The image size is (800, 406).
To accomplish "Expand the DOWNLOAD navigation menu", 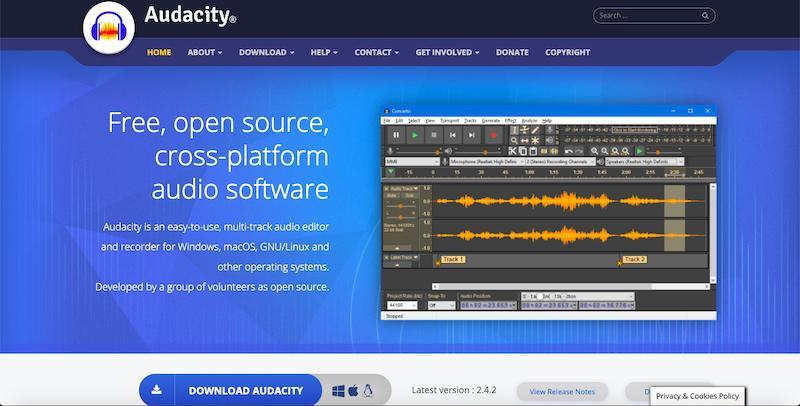I will coord(266,52).
